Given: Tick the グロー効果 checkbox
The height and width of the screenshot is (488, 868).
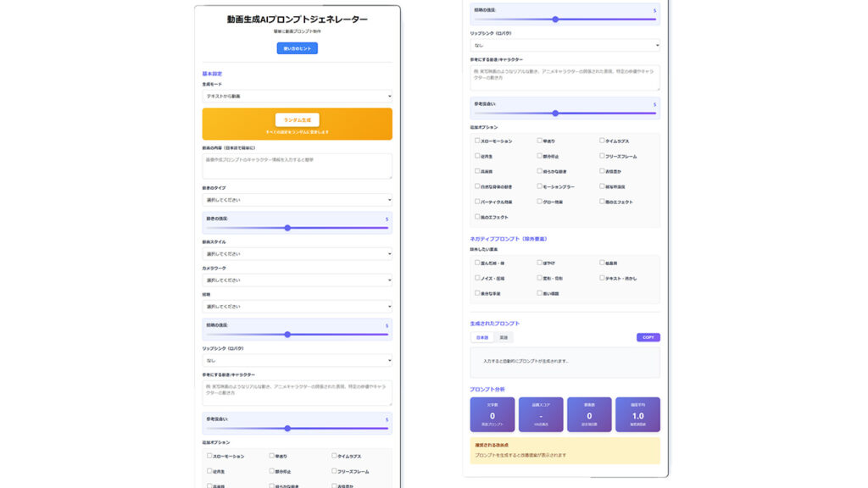Looking at the screenshot, I should [540, 202].
